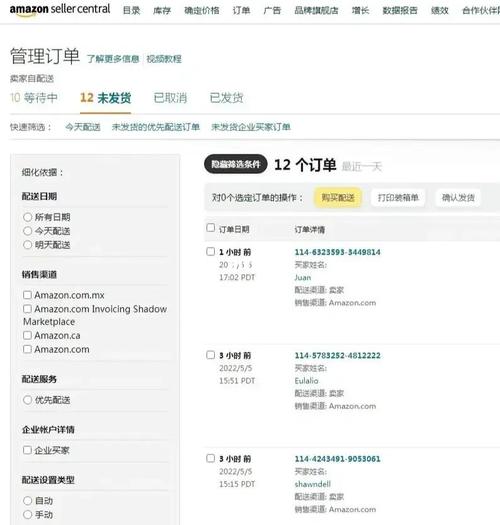Open order 114-4243491-9053061
The image size is (500, 525).
tap(338, 459)
